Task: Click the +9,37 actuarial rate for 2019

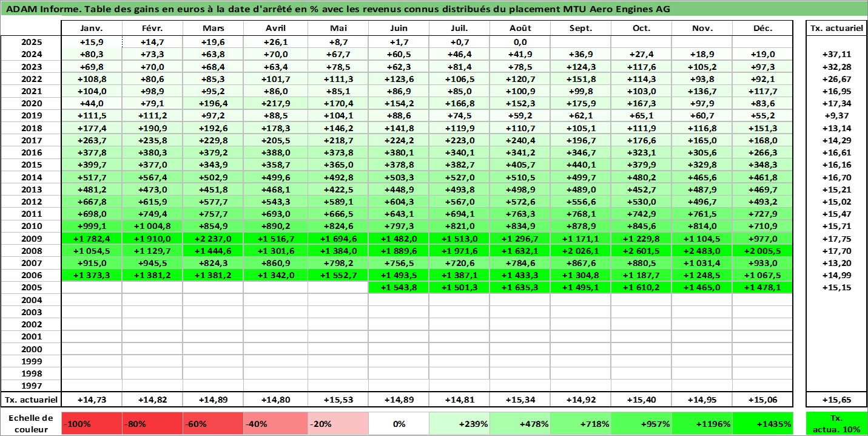Action: point(836,116)
